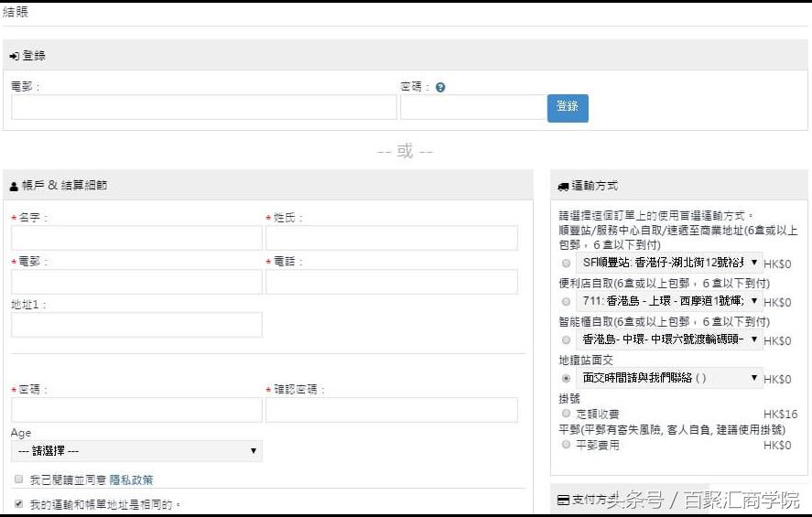This screenshot has height=517, width=812.
Task: Click the login arrow icon beside 登錄 header
Action: (x=15, y=56)
